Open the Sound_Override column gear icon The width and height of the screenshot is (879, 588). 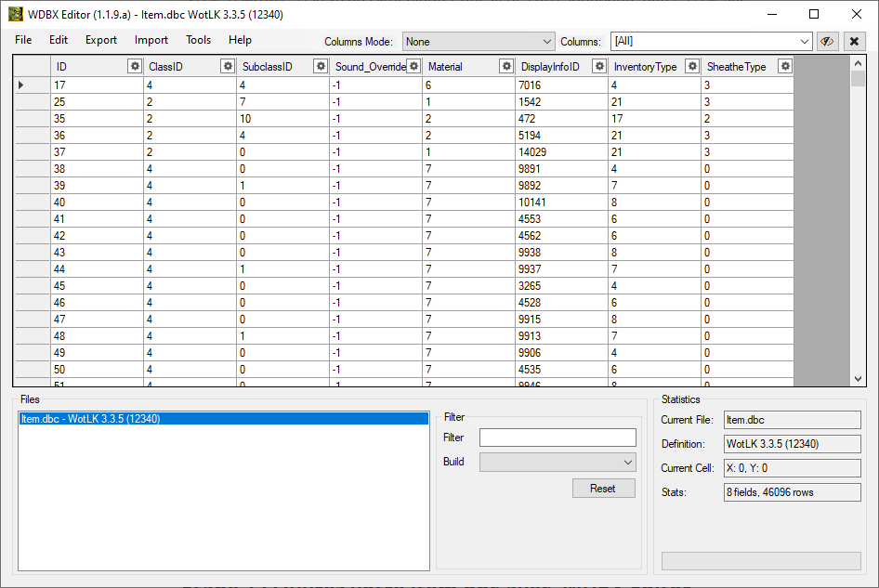413,66
